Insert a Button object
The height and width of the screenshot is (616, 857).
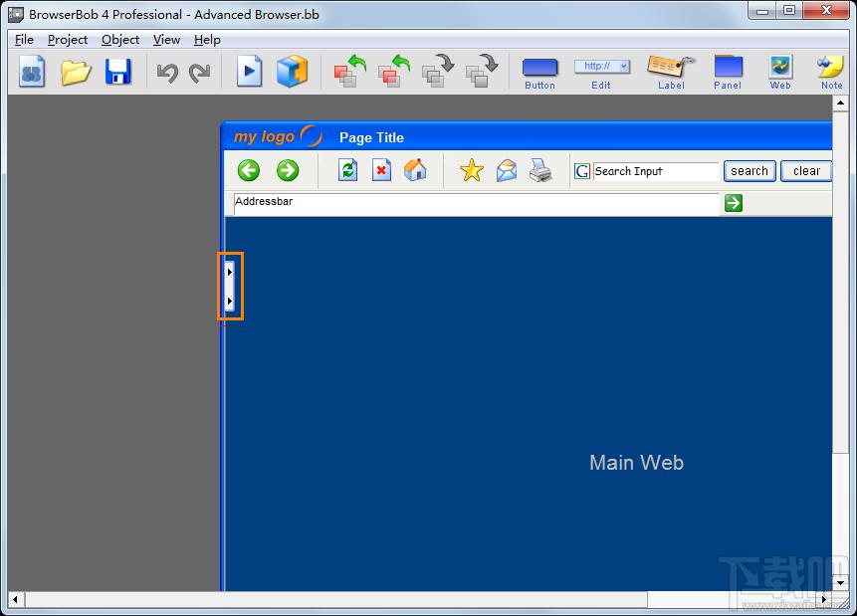click(540, 73)
